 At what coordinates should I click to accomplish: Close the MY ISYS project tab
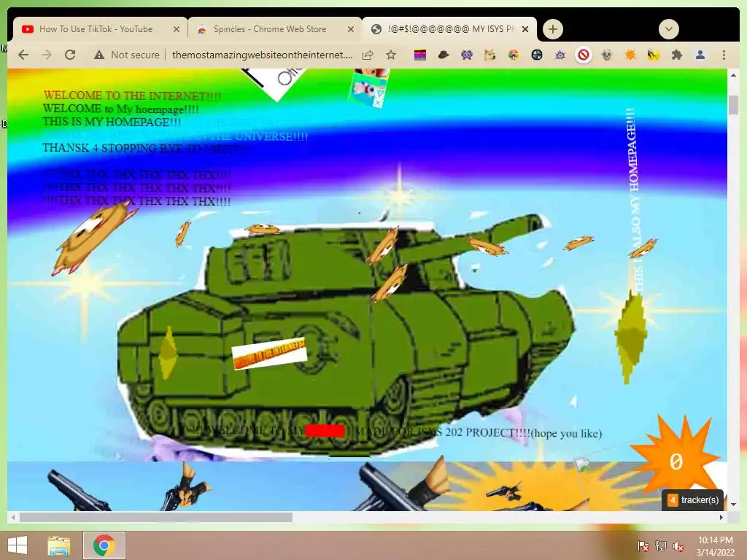[x=525, y=29]
